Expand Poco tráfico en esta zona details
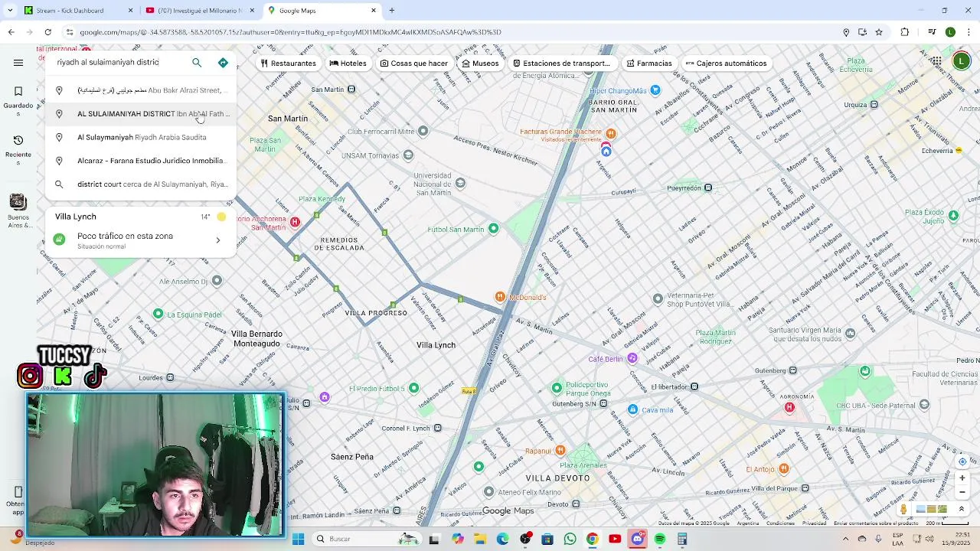The image size is (980, 551). click(140, 240)
